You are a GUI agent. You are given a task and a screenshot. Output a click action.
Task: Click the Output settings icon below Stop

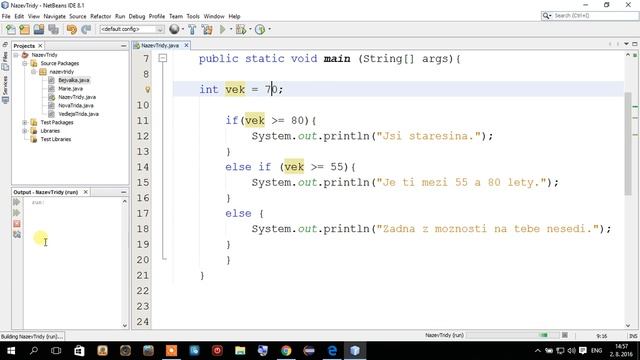(17, 235)
